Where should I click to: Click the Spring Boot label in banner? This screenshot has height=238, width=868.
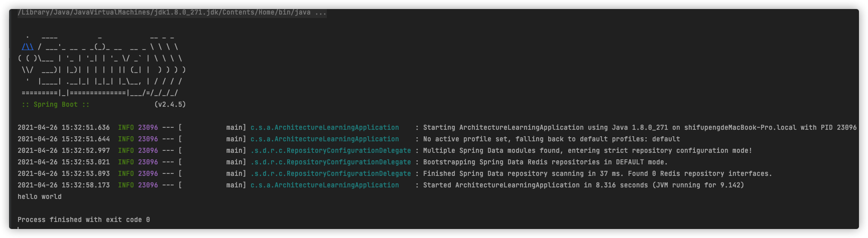56,105
